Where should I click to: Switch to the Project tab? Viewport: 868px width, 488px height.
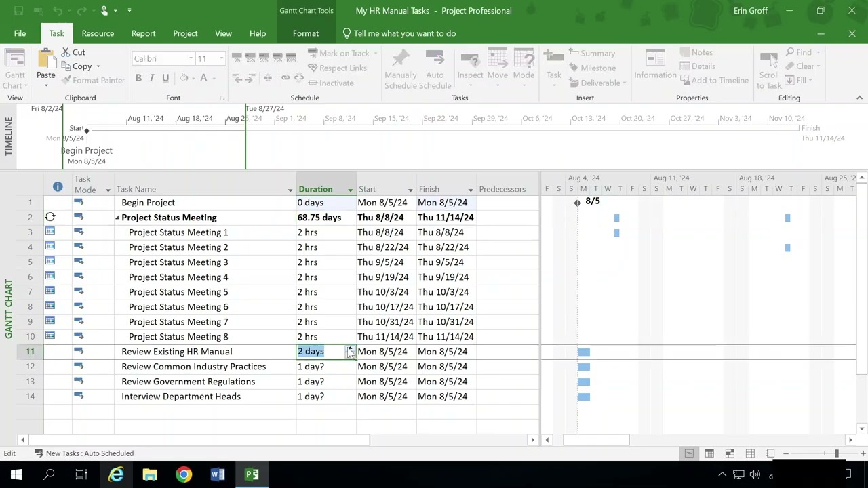click(185, 33)
